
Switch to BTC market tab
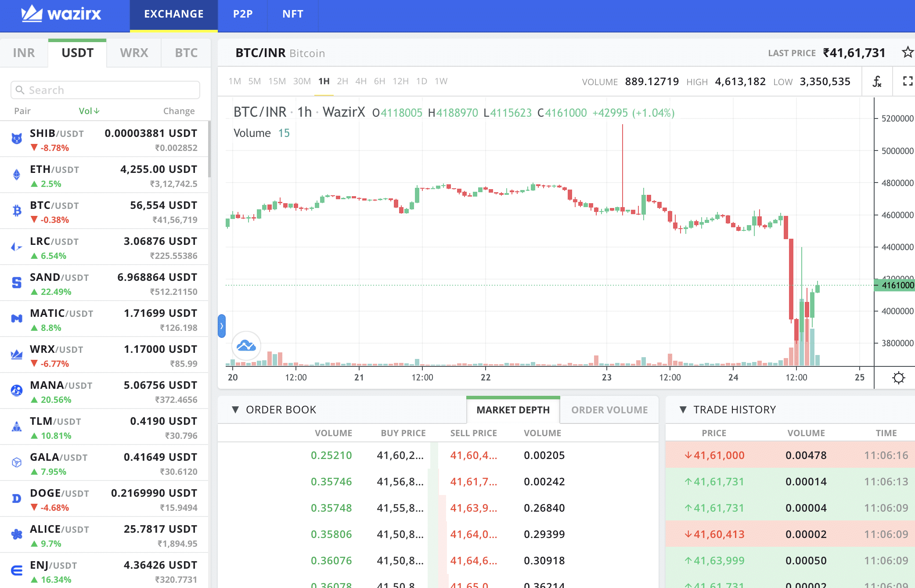[x=186, y=53]
